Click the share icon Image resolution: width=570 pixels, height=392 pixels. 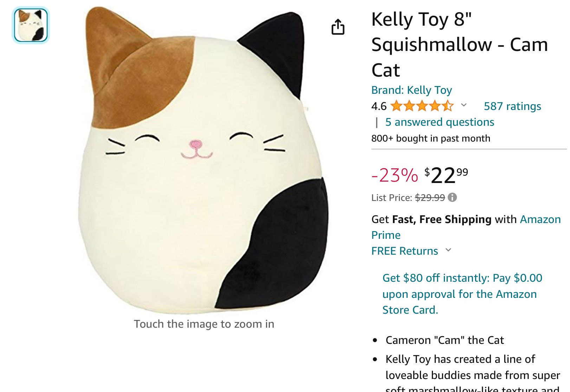pyautogui.click(x=338, y=27)
